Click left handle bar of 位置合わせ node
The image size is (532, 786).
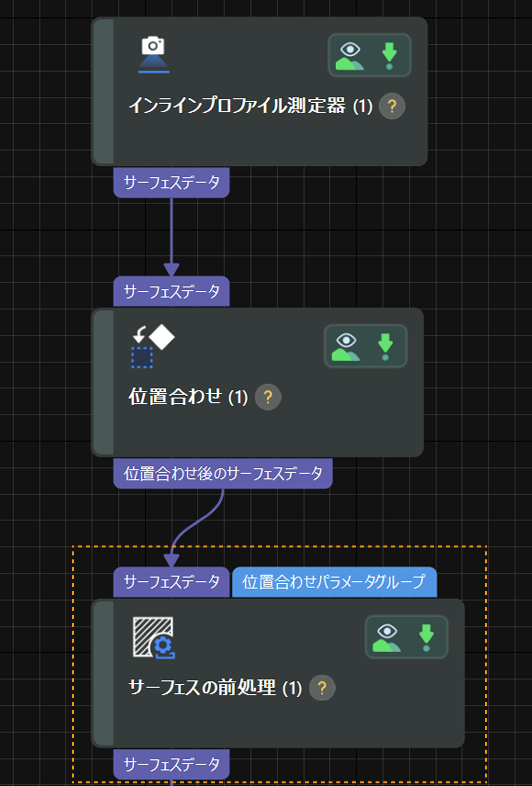[x=103, y=382]
